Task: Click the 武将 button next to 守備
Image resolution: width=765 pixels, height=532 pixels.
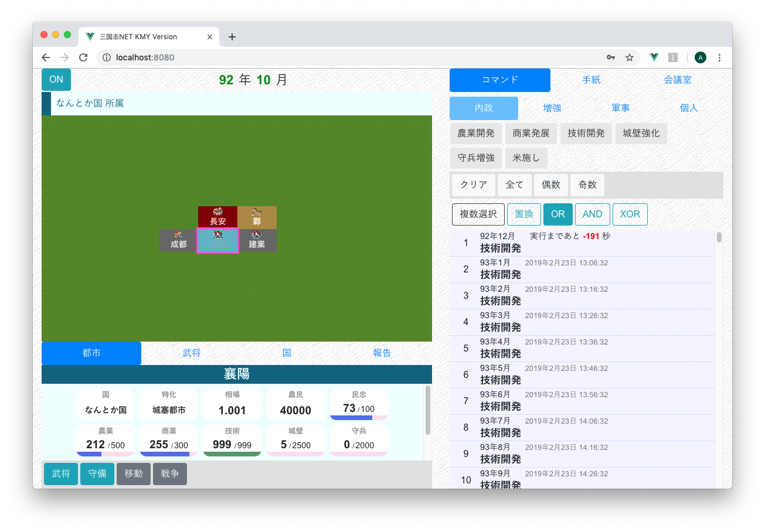Action: [x=61, y=474]
